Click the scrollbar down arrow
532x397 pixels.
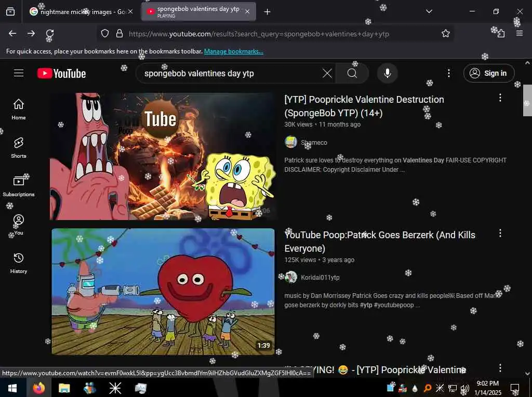(527, 373)
